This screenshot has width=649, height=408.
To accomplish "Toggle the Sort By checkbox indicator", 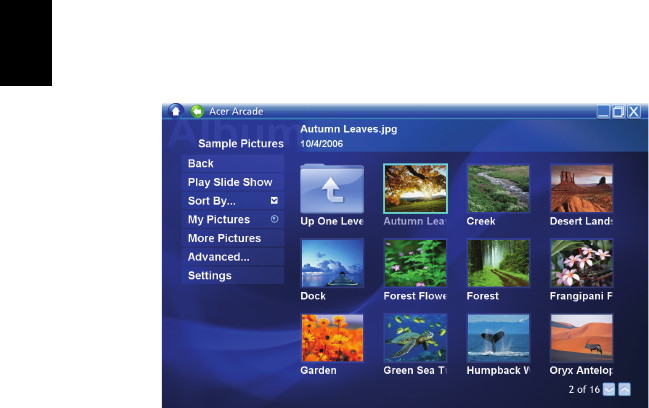I will click(x=274, y=201).
